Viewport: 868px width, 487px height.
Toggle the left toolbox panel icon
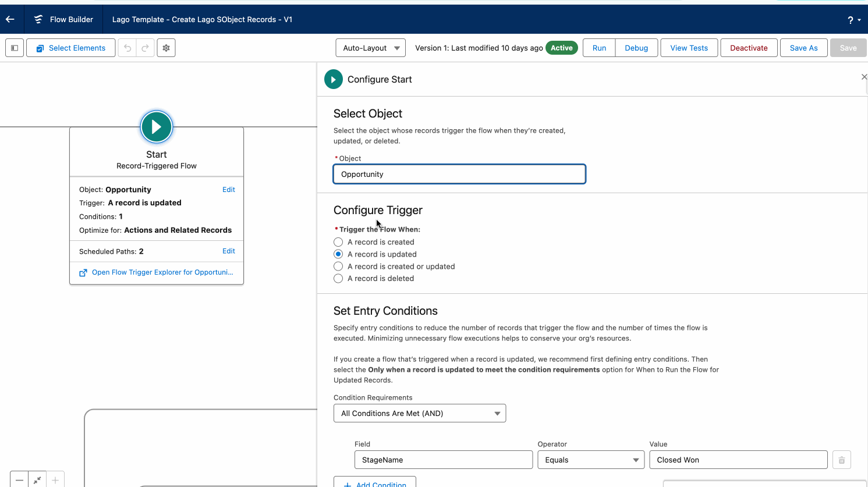15,48
